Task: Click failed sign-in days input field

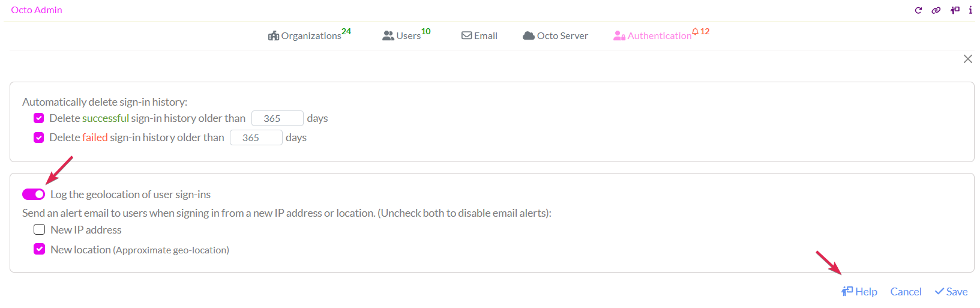Action: tap(256, 137)
